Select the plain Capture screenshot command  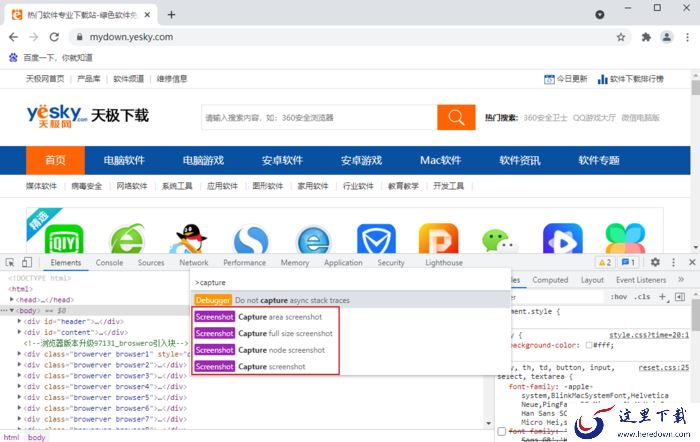[x=350, y=367]
